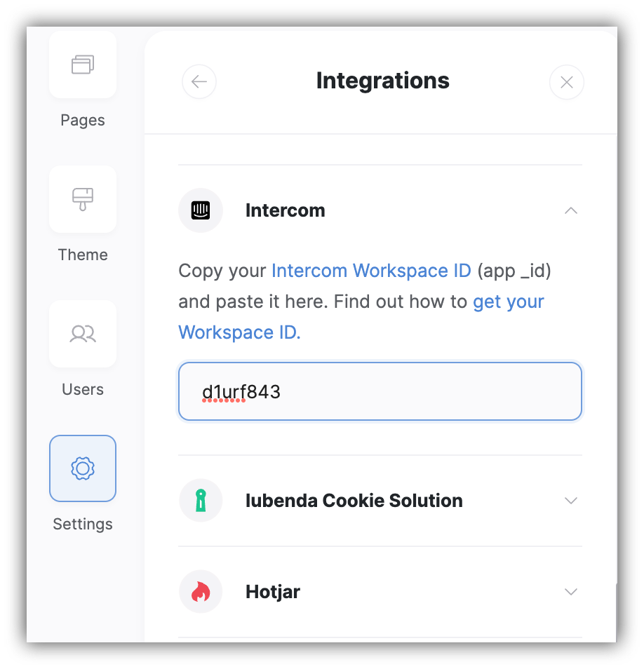The height and width of the screenshot is (669, 644).
Task: Select the Settings gear icon
Action: click(x=82, y=468)
